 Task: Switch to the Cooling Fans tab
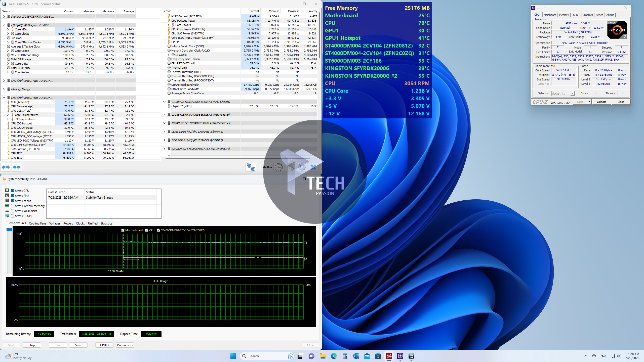(x=37, y=223)
